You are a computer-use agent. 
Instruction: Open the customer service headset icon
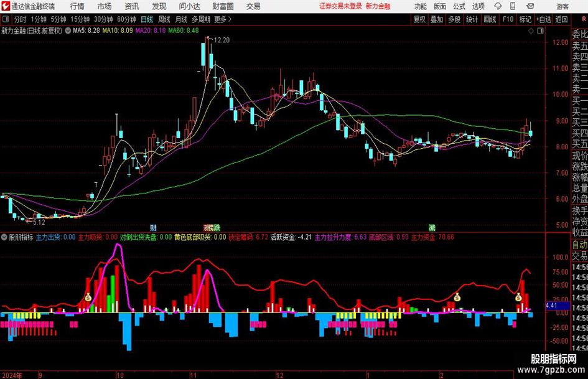point(498,6)
